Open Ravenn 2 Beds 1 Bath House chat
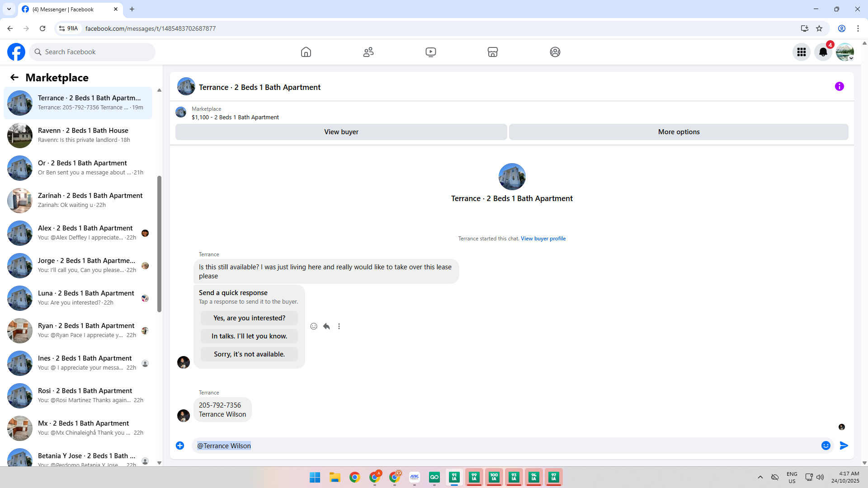The image size is (868, 488). 78,136
